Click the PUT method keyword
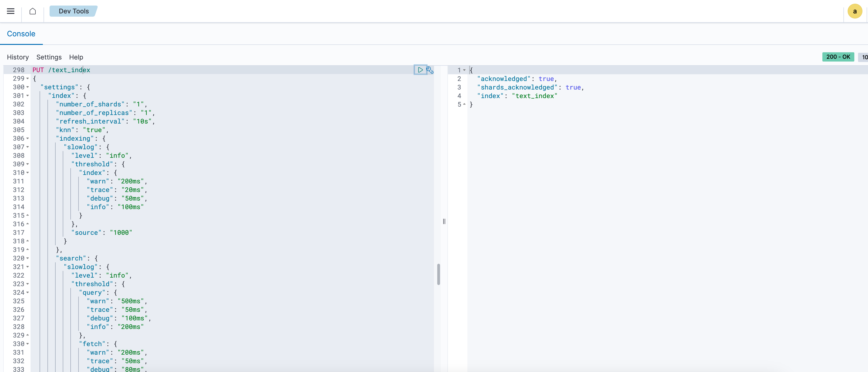Screen dimensions: 868x372 pyautogui.click(x=38, y=70)
